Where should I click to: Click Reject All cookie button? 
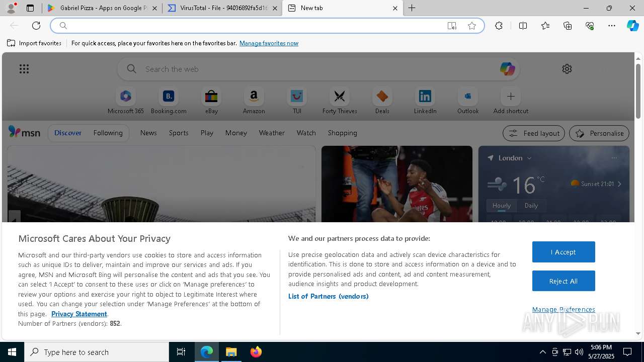563,281
